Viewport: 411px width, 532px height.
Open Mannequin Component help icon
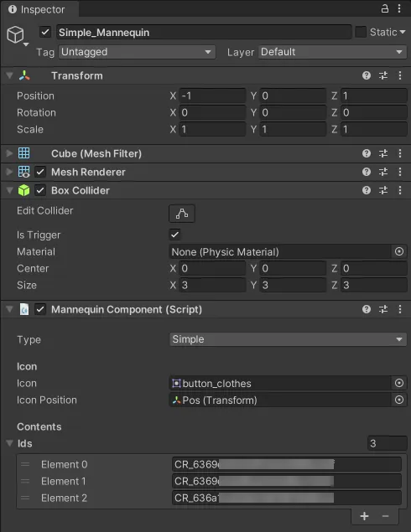click(x=367, y=309)
